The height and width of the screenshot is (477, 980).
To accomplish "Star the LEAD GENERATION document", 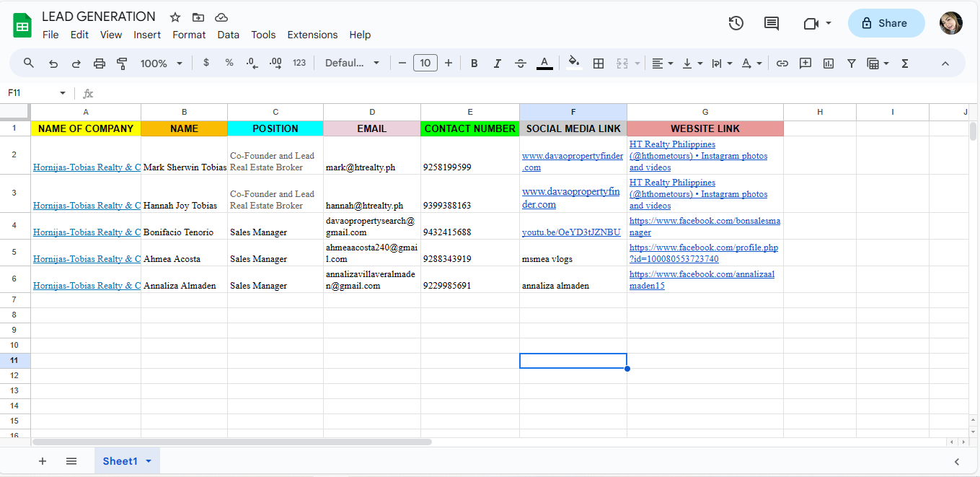I will click(x=175, y=17).
